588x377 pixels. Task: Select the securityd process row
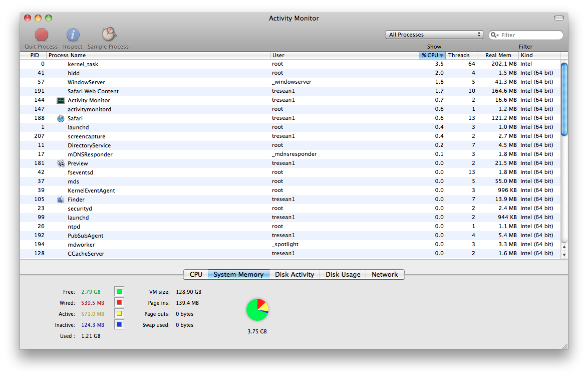290,209
